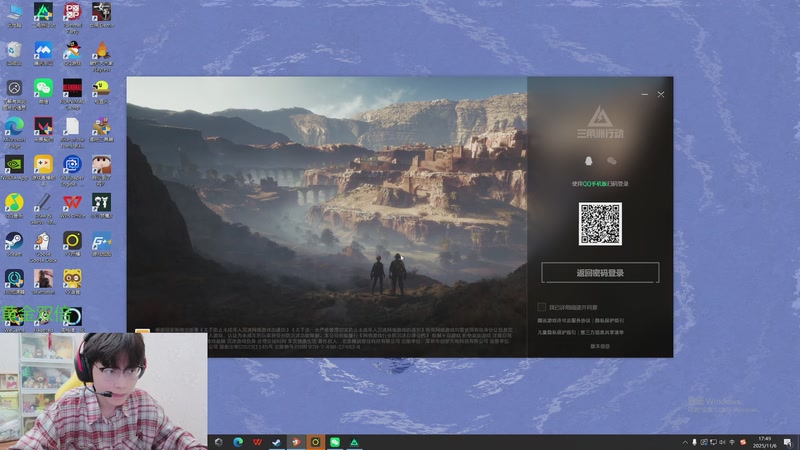Click WeChat icon in taskbar
Viewport: 800px width, 450px height.
[335, 442]
